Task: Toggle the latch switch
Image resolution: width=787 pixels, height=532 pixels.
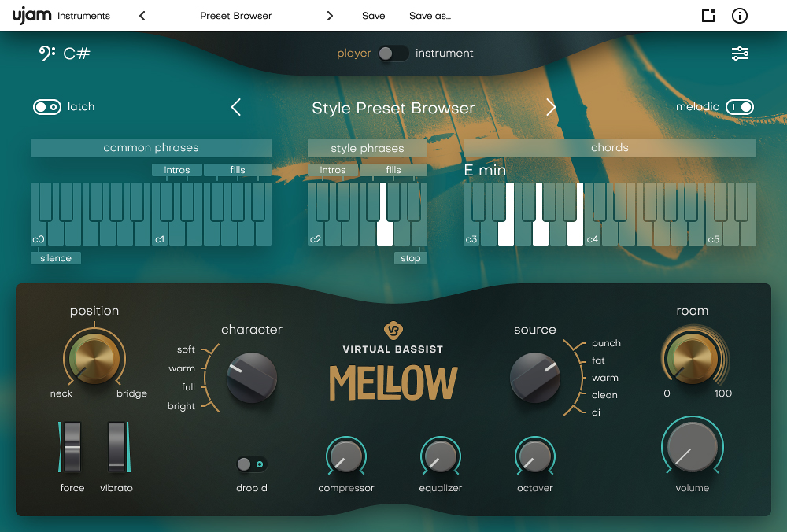Action: (46, 107)
